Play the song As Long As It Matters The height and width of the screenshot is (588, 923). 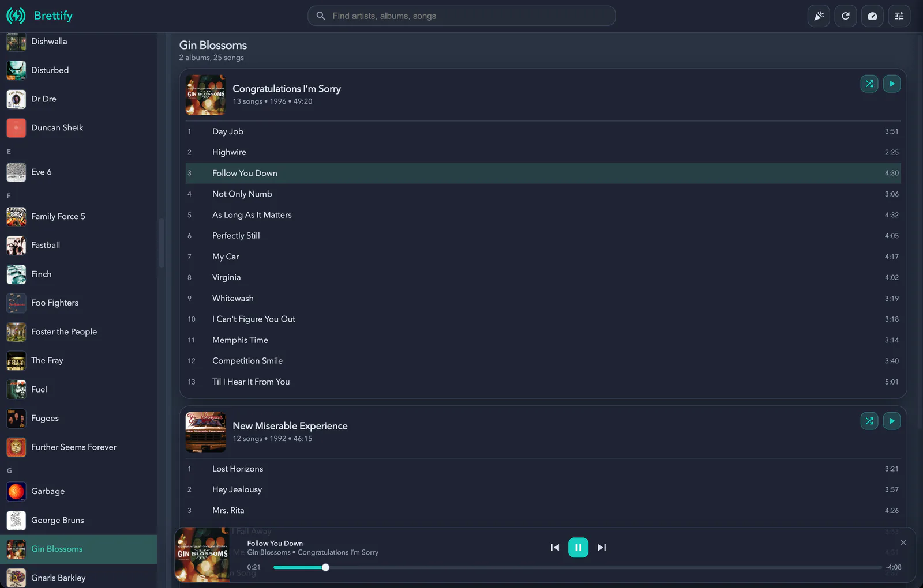pos(543,215)
